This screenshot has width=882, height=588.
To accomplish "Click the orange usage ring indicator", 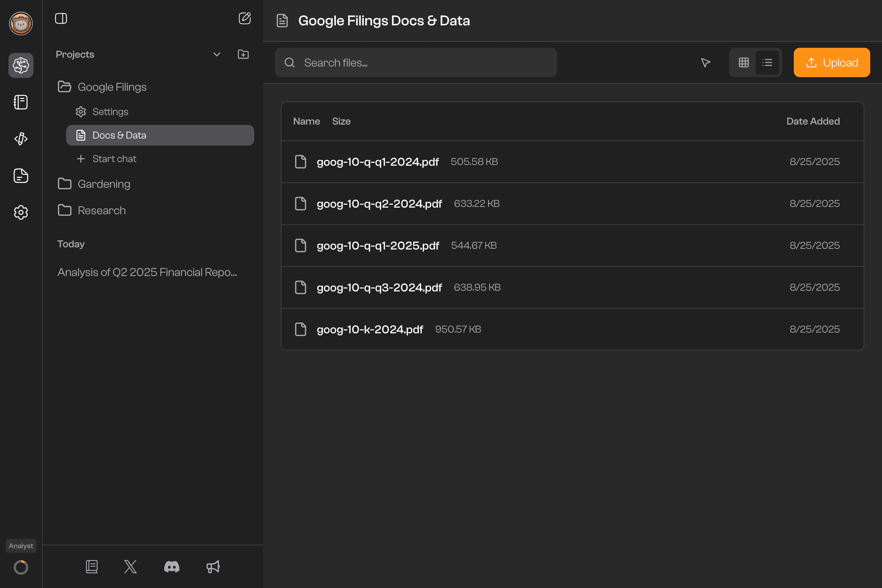I will pos(21,567).
